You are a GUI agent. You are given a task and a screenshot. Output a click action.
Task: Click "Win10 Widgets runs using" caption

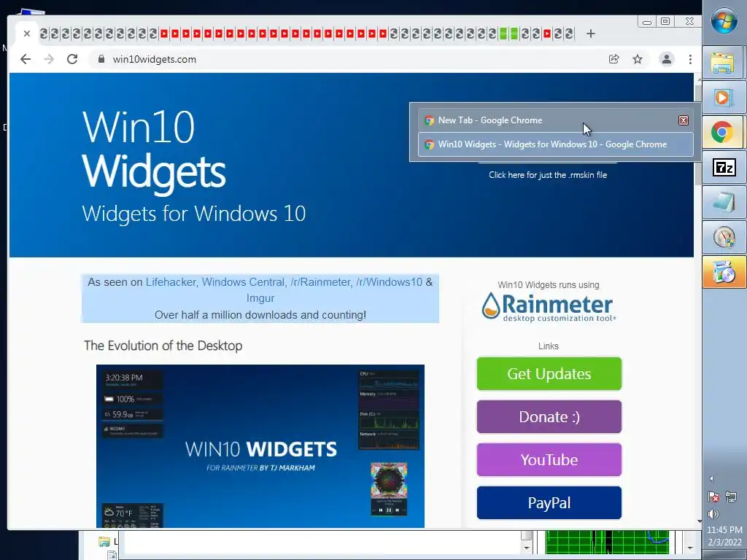[x=549, y=285]
